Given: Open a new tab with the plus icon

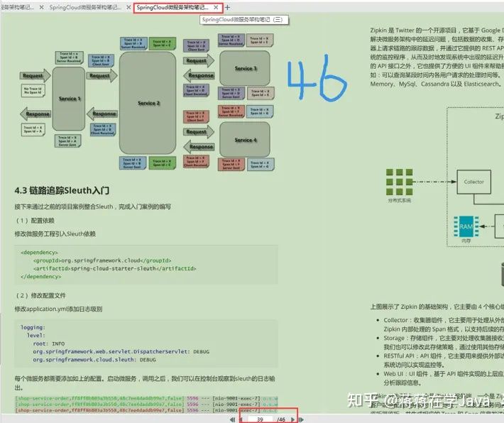Looking at the screenshot, I should pyautogui.click(x=227, y=7).
